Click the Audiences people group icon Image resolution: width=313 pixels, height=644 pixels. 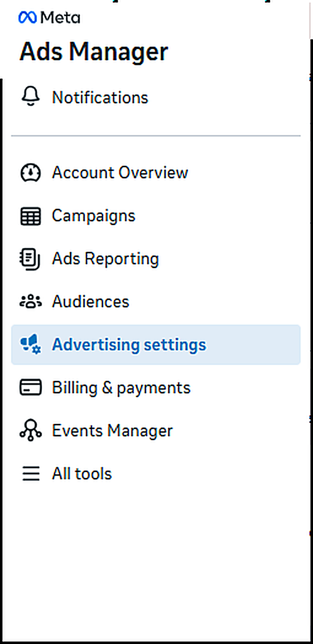tap(31, 302)
